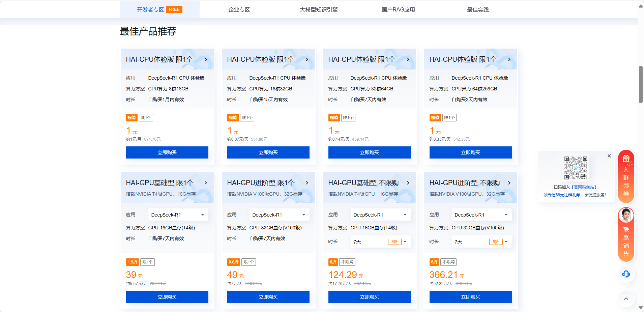Click the 1.9折 discount tag
The width and height of the screenshot is (644, 312).
coord(133,262)
